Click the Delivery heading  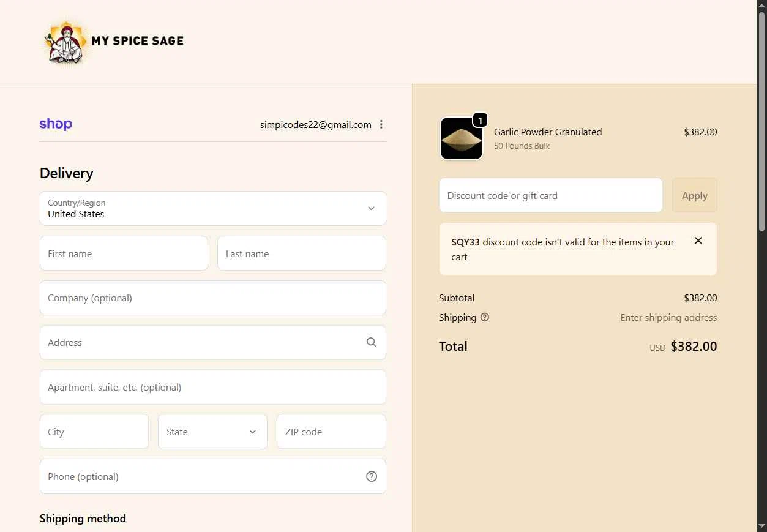point(67,173)
